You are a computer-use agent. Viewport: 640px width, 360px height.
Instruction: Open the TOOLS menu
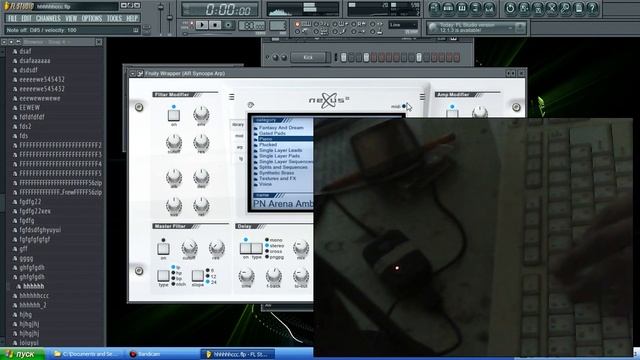tap(114, 18)
